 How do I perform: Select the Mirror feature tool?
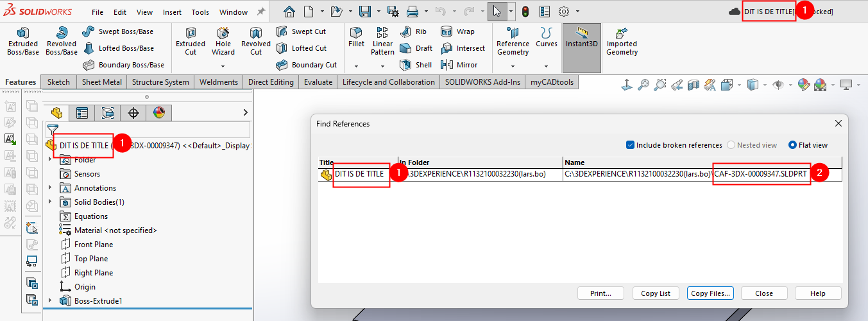tap(459, 65)
